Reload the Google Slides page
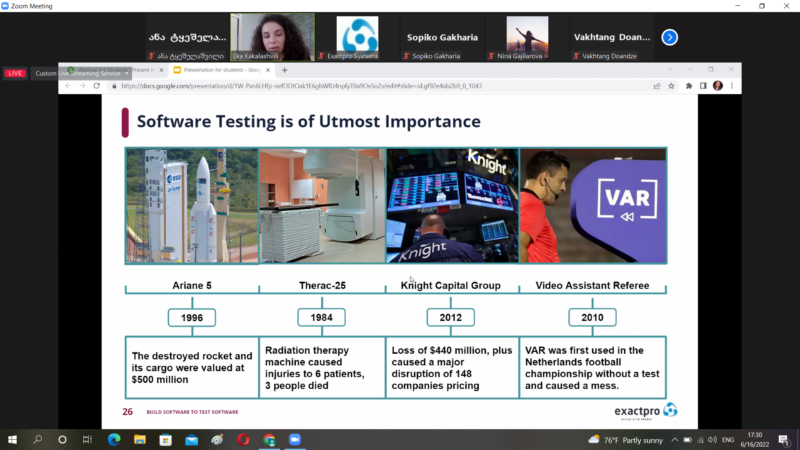 click(96, 86)
